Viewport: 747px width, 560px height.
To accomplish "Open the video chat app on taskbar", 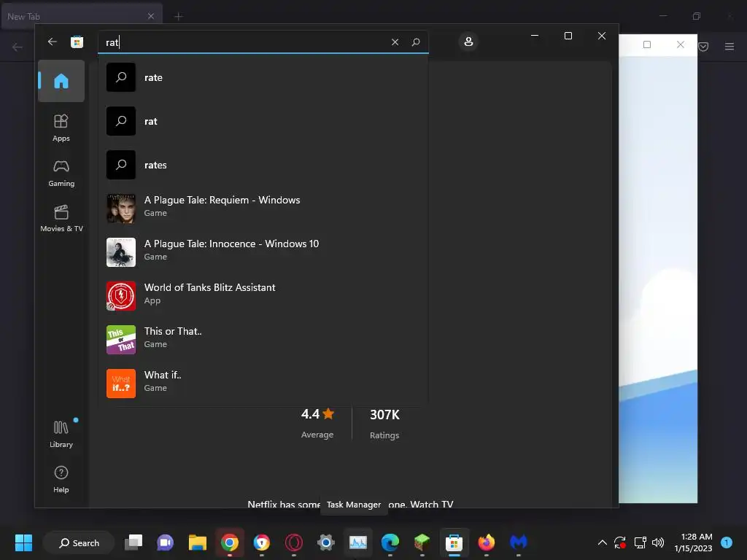I will (166, 542).
